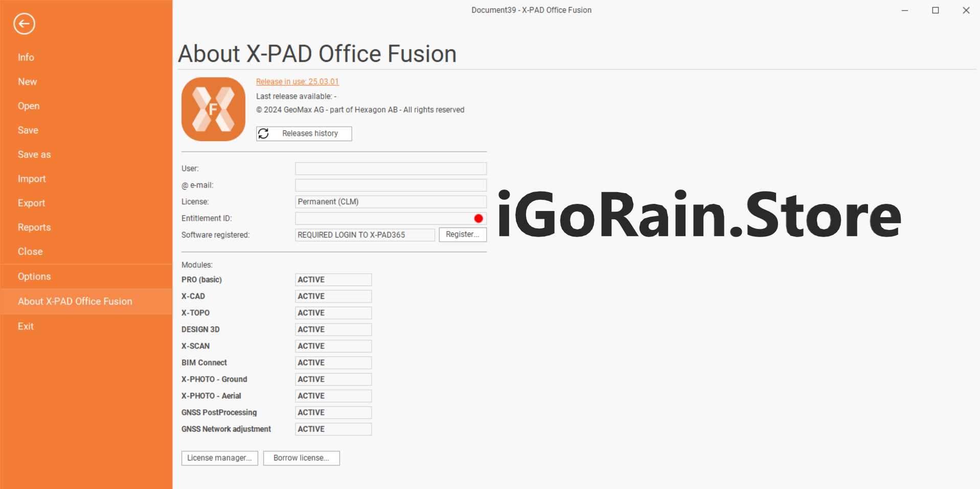Open the Release in use 25.03.01 link

(x=297, y=81)
